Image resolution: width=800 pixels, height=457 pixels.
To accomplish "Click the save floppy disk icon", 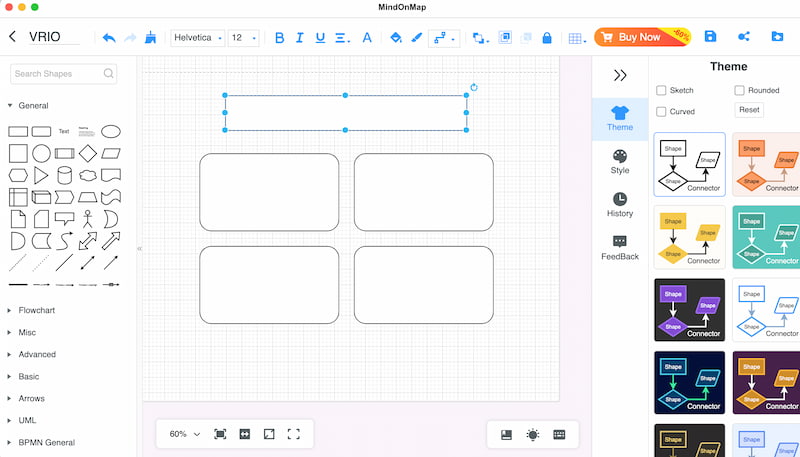I will [x=710, y=37].
